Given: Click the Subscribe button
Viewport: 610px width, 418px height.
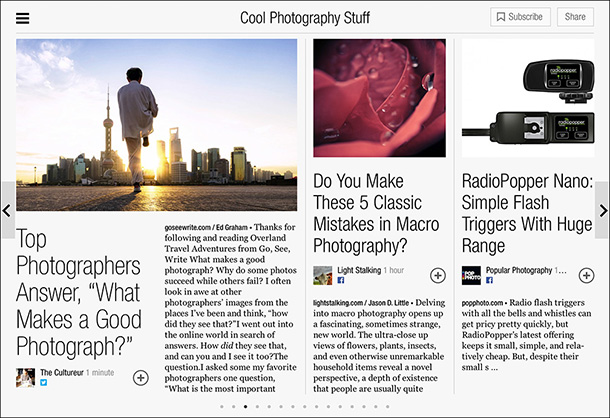Looking at the screenshot, I should click(x=520, y=17).
